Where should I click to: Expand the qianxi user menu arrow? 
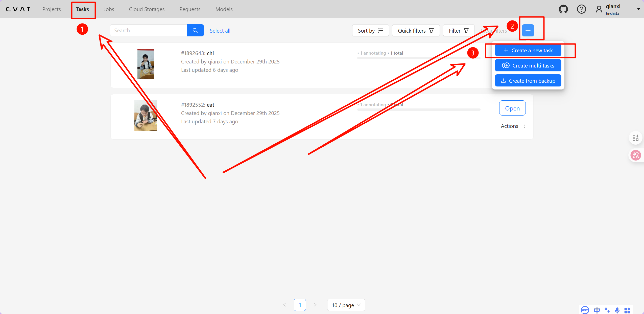coord(638,9)
